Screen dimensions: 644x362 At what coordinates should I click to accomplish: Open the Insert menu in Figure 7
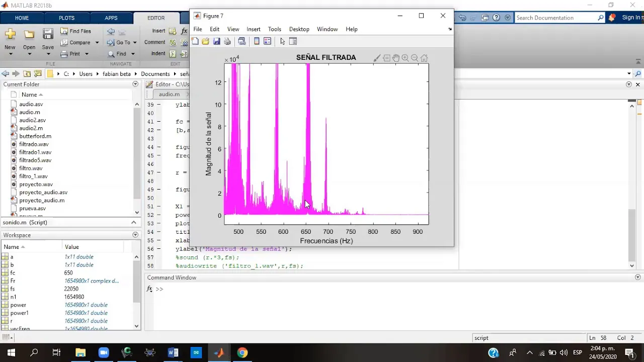254,29
